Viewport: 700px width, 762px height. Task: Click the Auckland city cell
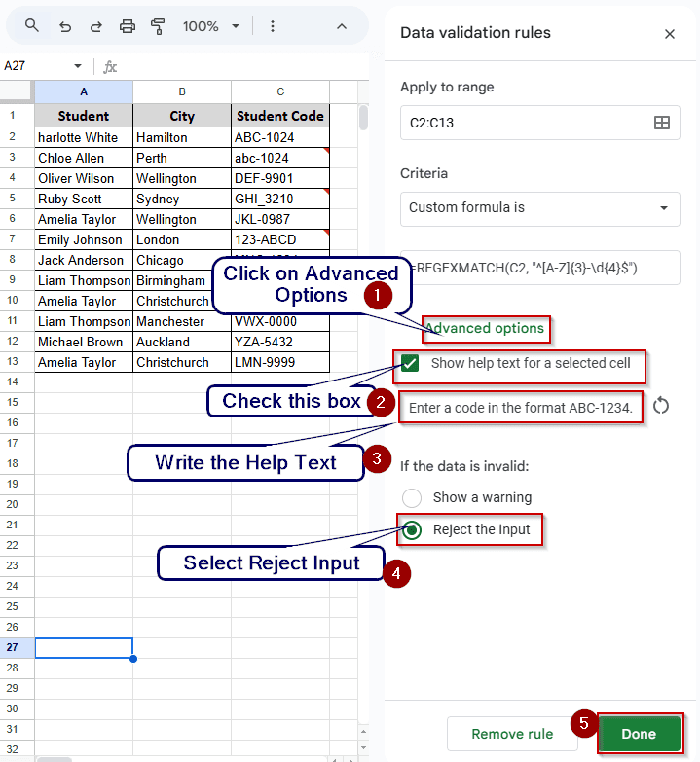(182, 342)
